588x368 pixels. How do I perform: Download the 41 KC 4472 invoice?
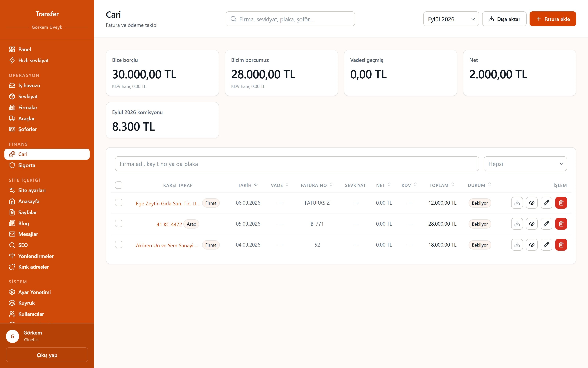(x=517, y=224)
